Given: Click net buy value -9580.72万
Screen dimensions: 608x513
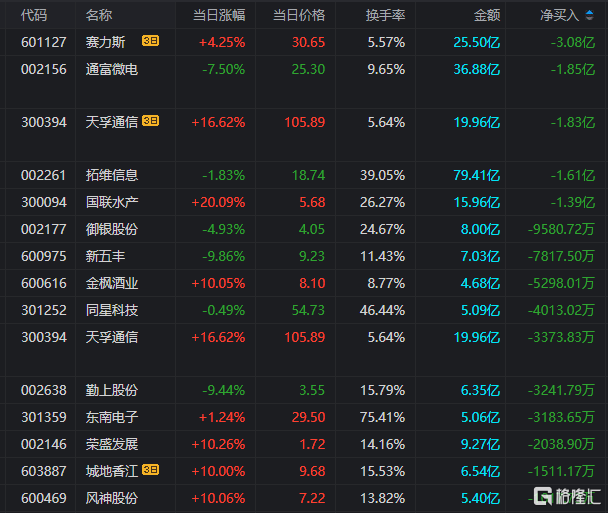Looking at the screenshot, I should click(561, 229).
